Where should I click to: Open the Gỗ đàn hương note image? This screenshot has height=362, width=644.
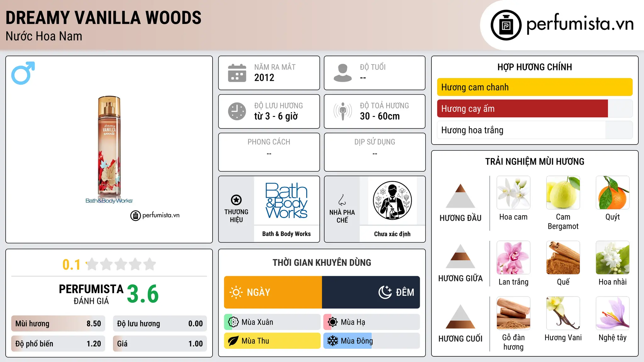[x=514, y=313]
